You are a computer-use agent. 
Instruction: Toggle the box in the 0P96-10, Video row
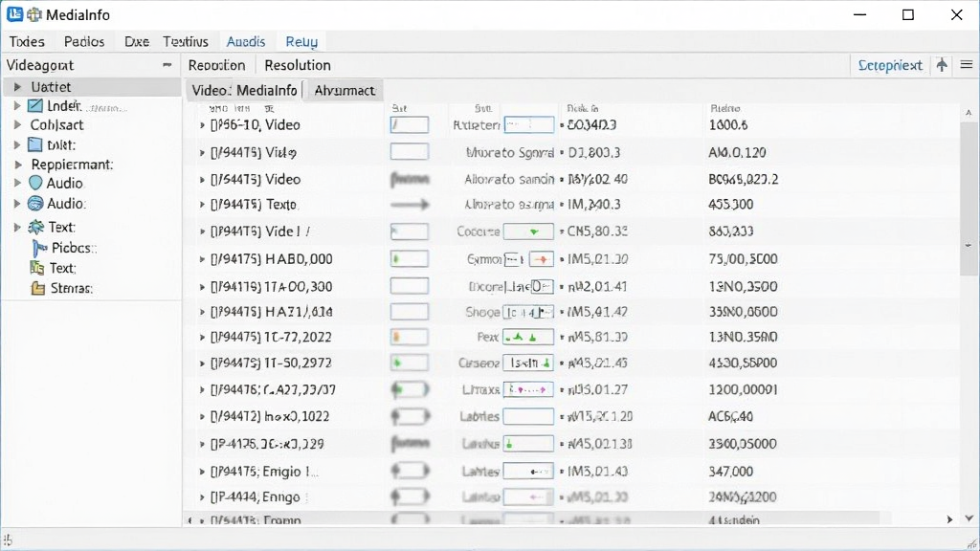click(x=410, y=125)
